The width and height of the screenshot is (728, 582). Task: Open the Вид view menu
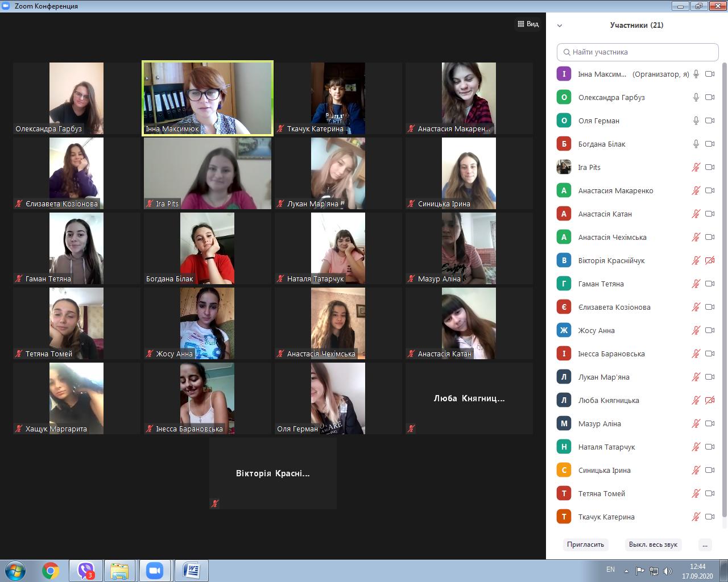(x=528, y=24)
